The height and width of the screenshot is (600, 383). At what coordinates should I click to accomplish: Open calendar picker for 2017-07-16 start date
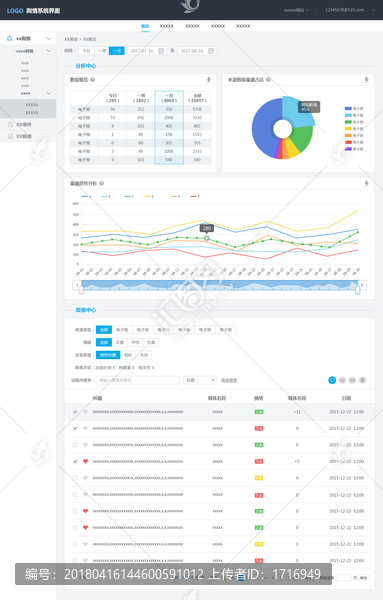(161, 51)
